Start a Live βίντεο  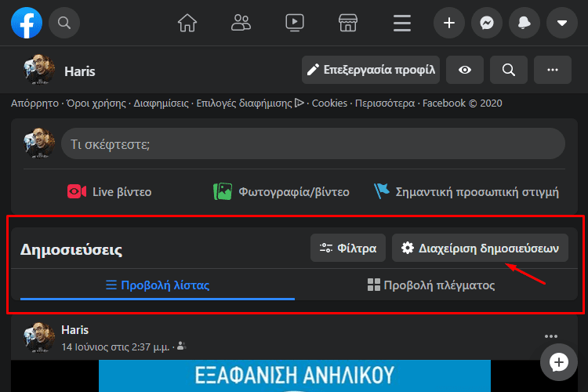[x=109, y=191]
